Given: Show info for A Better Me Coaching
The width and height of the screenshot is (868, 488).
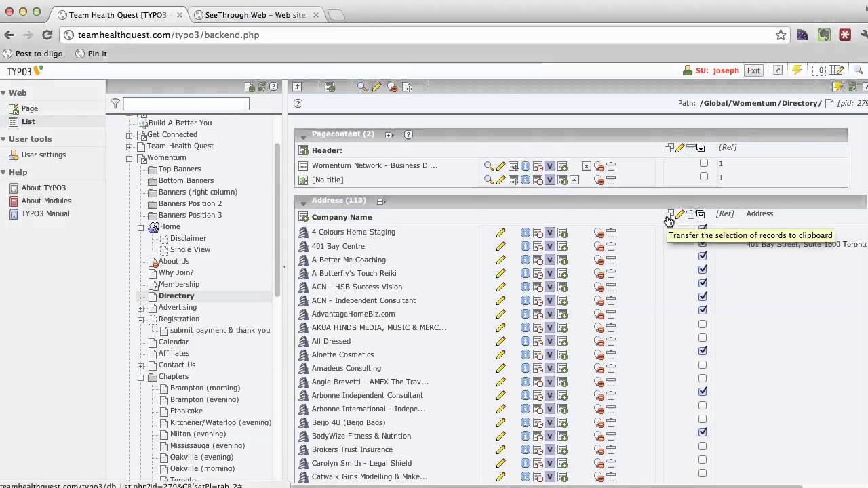Looking at the screenshot, I should 525,260.
